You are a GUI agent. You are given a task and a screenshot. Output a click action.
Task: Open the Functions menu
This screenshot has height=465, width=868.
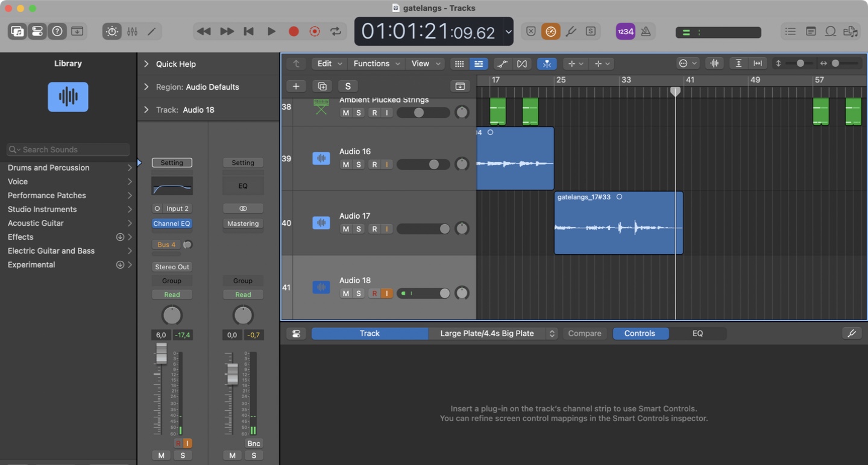pyautogui.click(x=376, y=64)
